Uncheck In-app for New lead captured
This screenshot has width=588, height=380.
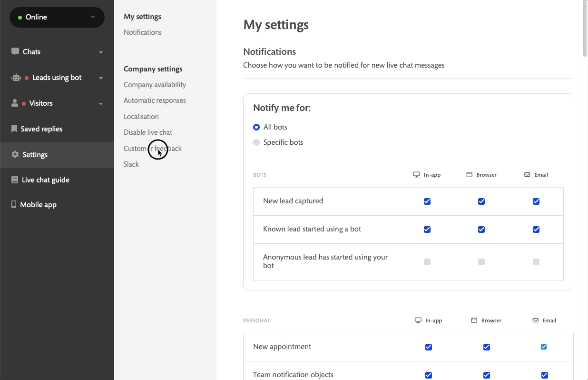427,201
